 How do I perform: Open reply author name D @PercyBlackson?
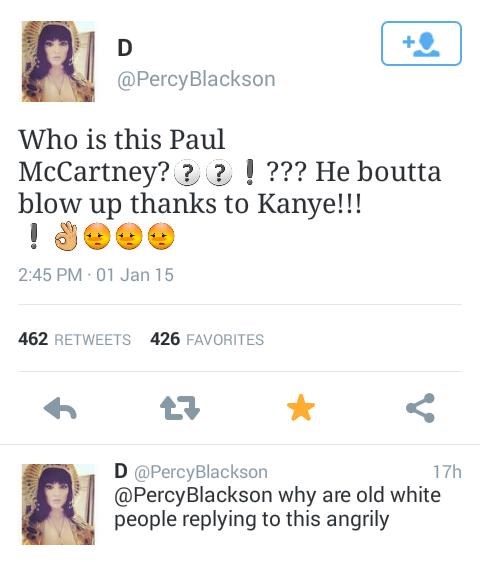[x=191, y=472]
